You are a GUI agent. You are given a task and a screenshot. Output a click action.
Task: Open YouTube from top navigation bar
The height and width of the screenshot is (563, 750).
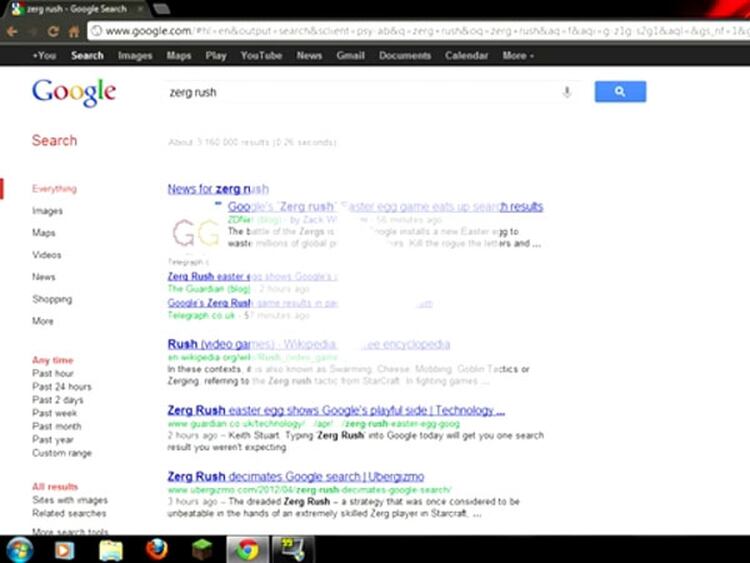[261, 56]
